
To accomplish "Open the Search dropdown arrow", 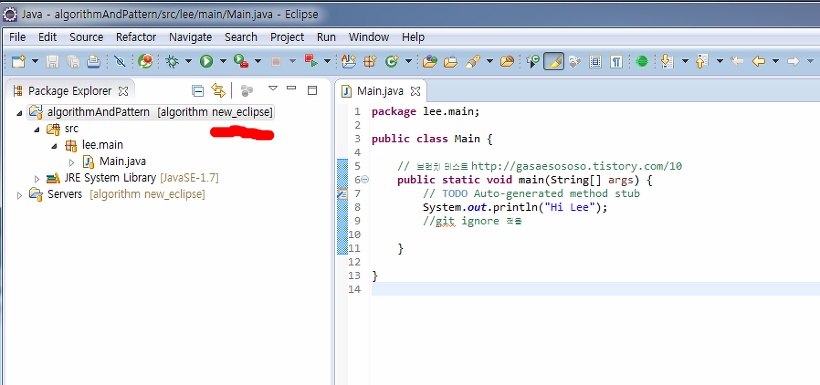I will (489, 62).
